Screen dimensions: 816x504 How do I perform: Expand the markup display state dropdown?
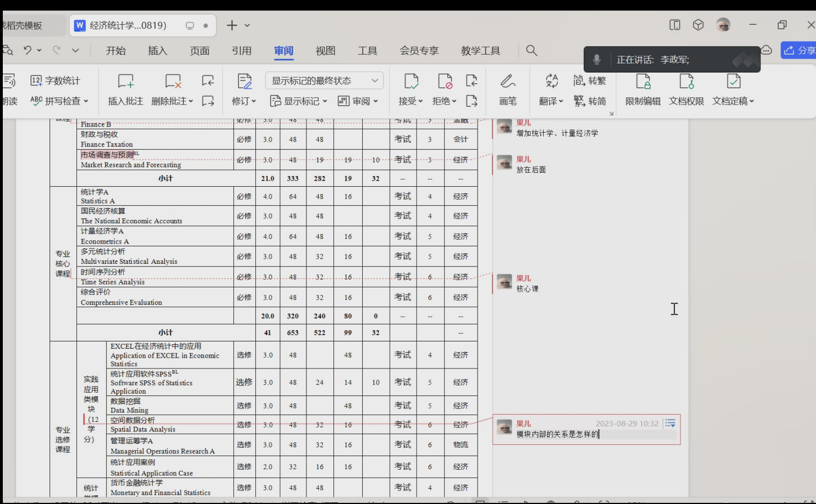375,80
